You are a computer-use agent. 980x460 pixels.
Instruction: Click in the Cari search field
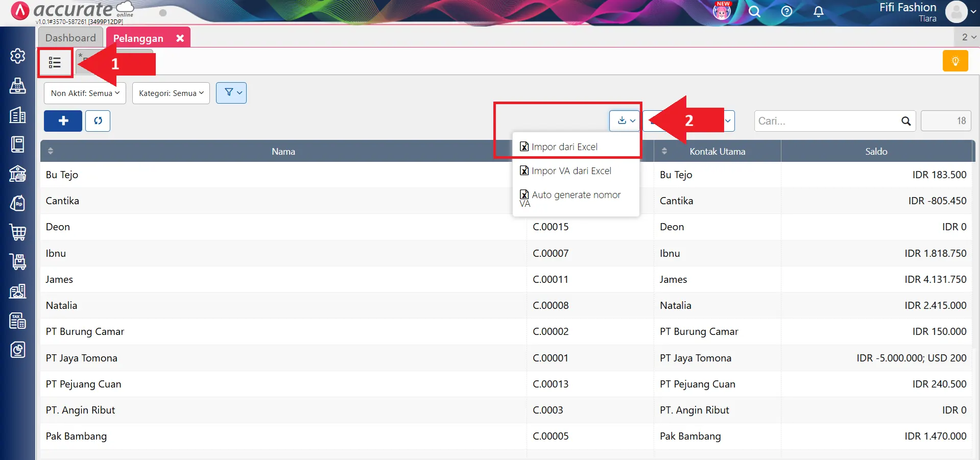pyautogui.click(x=827, y=121)
